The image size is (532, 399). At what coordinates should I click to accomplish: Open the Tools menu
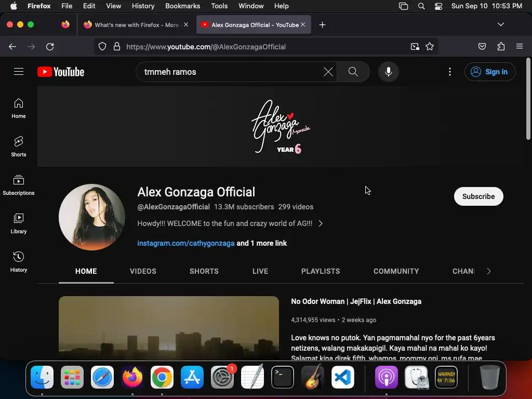click(x=219, y=6)
